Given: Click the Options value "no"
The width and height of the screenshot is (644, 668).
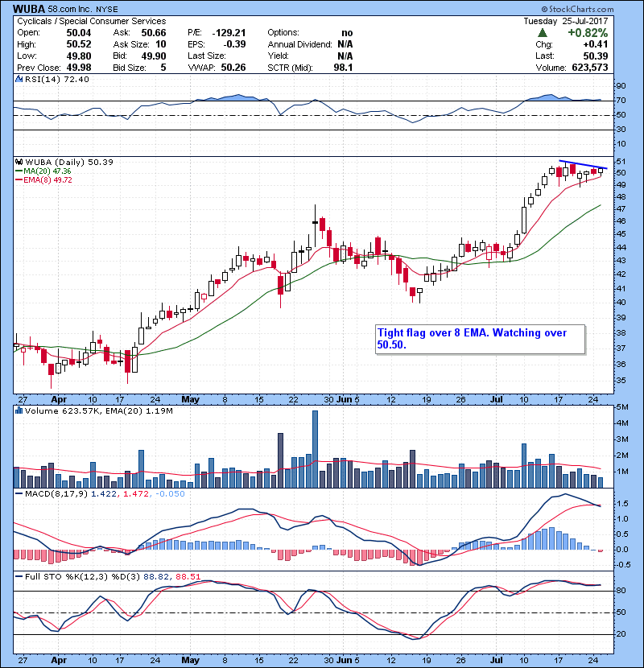Looking at the screenshot, I should coord(347,33).
